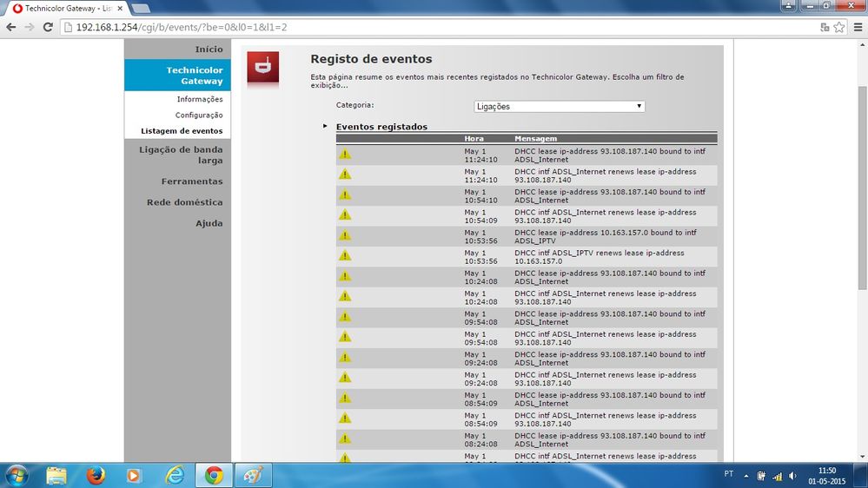Click warning icon for 08:24:08 bound event
The image size is (868, 488).
(x=345, y=439)
